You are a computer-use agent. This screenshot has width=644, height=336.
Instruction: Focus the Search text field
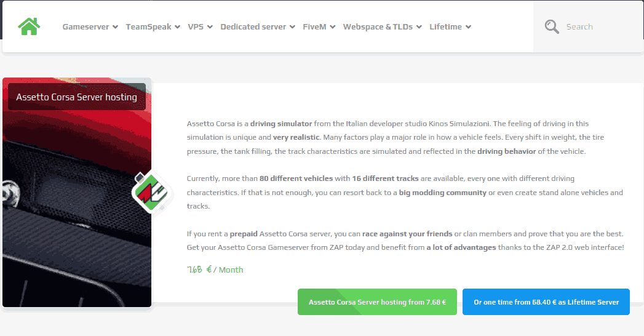tap(600, 26)
